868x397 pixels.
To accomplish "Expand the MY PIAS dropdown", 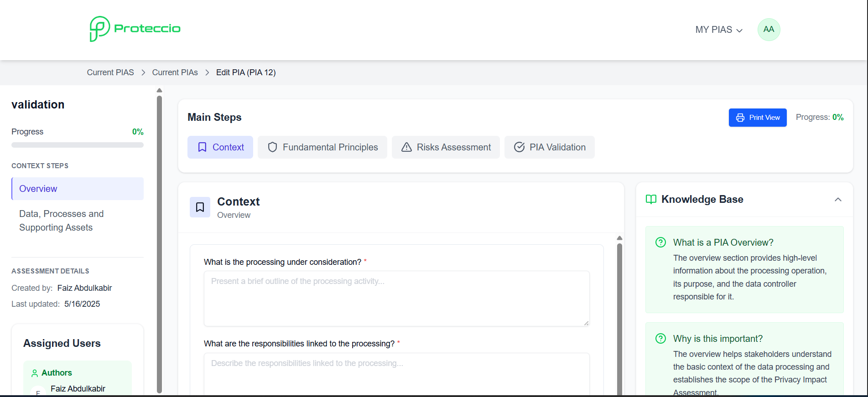I will click(719, 30).
